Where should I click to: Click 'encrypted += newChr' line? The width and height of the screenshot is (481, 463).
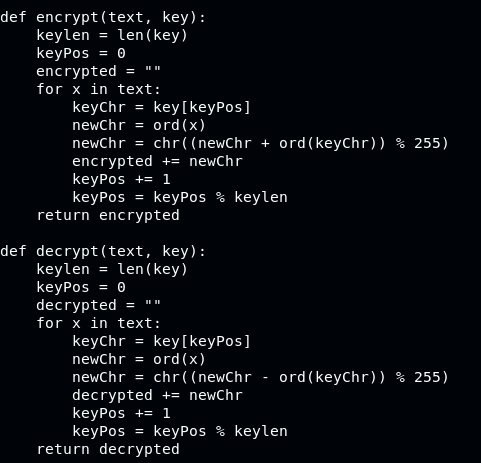[157, 161]
